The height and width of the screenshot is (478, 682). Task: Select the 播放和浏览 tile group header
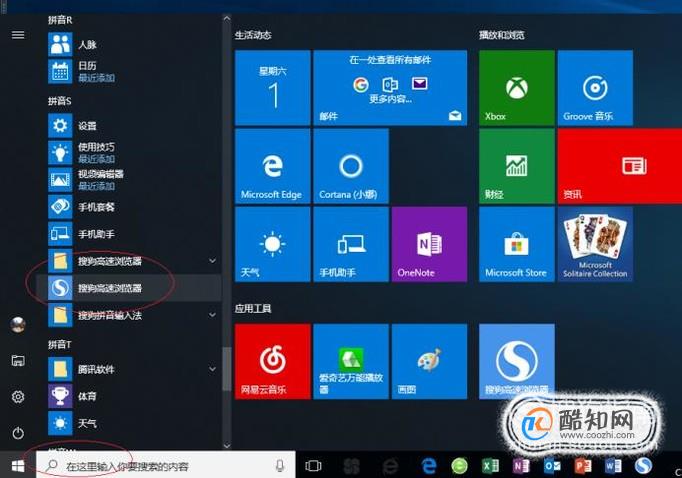[502, 35]
